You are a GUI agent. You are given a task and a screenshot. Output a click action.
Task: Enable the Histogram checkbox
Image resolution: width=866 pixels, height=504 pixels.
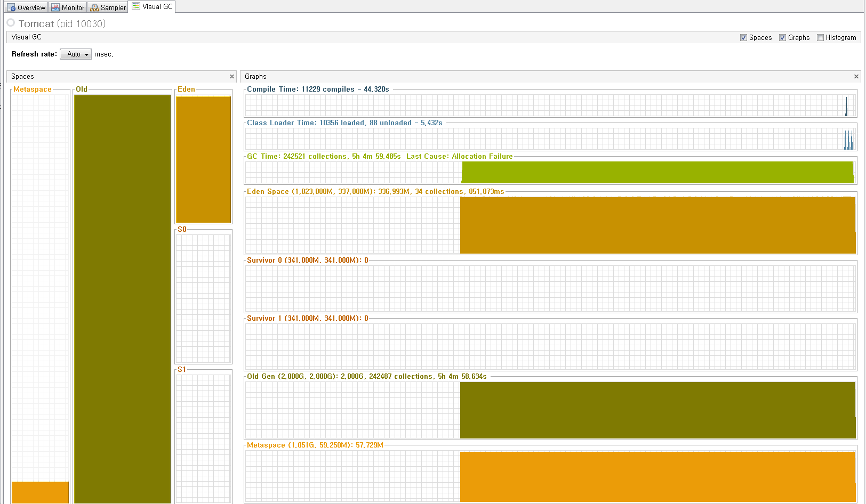tap(820, 38)
